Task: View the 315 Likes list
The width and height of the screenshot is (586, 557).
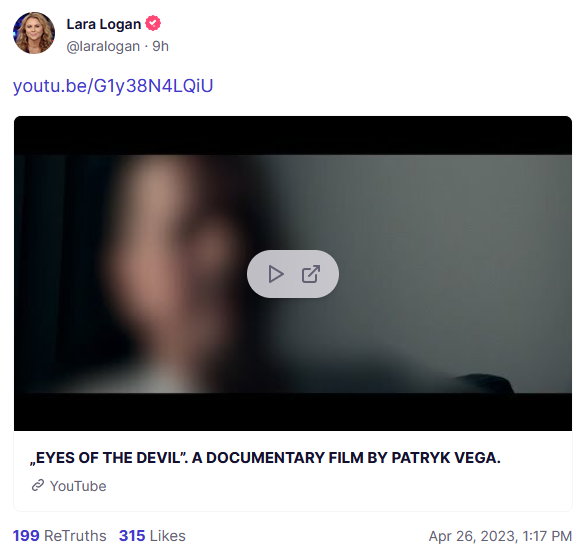Action: click(x=152, y=536)
